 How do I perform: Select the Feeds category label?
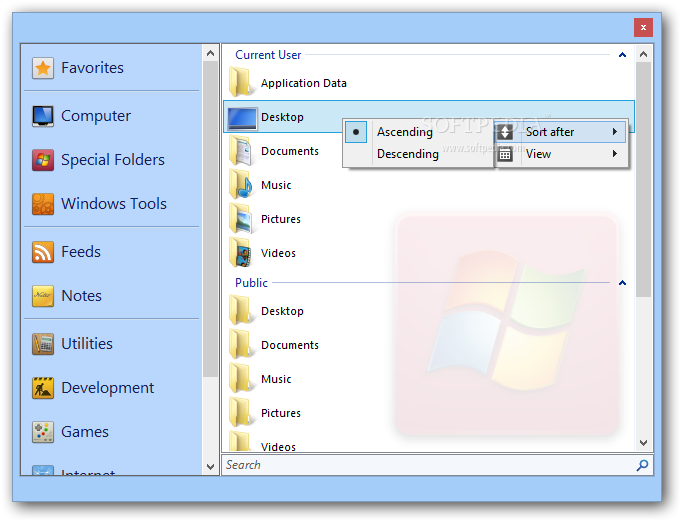(x=81, y=252)
